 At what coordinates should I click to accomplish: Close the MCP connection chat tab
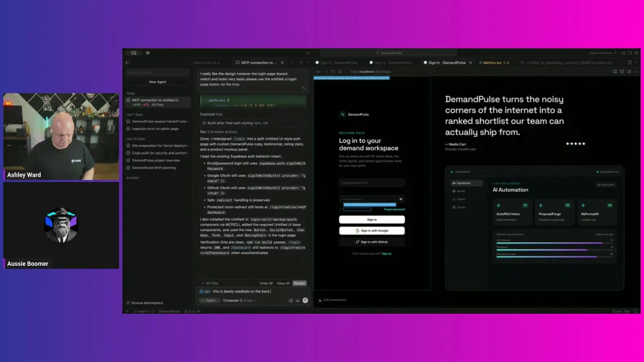[x=282, y=63]
